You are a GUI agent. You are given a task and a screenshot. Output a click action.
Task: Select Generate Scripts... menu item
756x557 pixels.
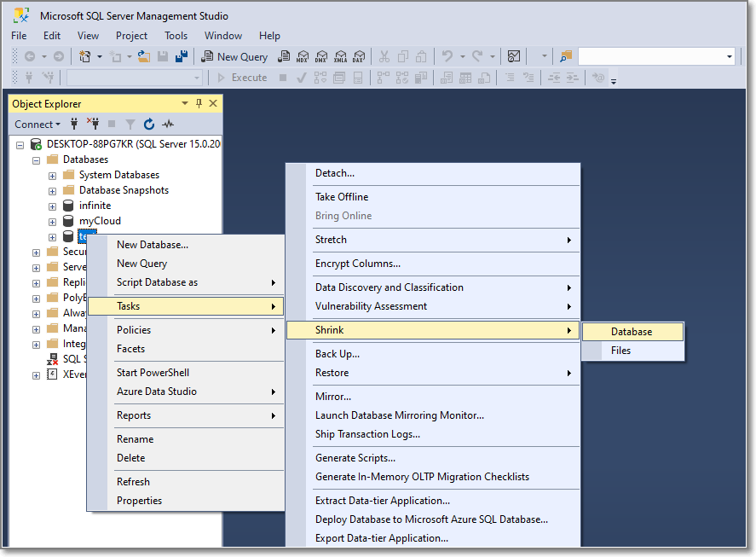pyautogui.click(x=433, y=458)
